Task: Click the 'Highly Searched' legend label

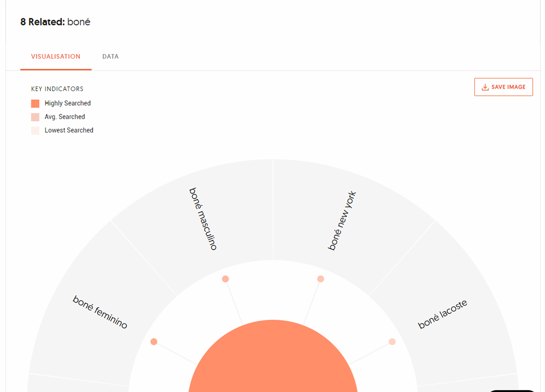Action: click(x=68, y=103)
